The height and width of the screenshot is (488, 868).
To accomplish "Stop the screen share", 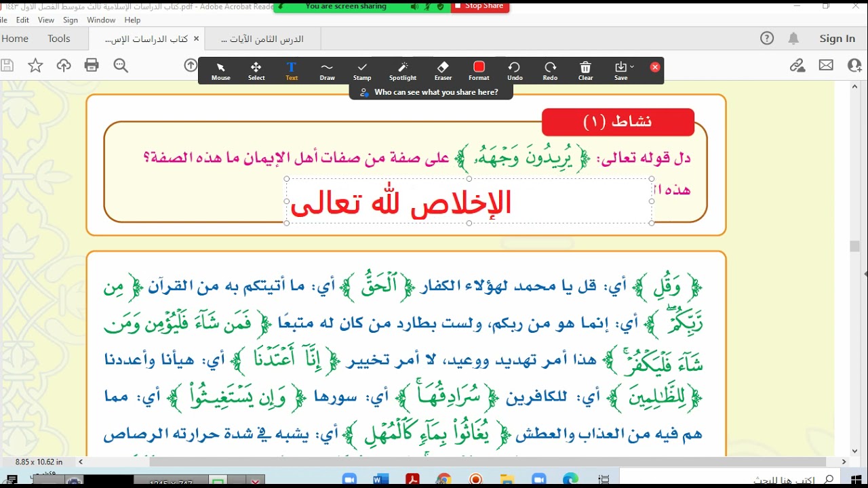I will (479, 6).
